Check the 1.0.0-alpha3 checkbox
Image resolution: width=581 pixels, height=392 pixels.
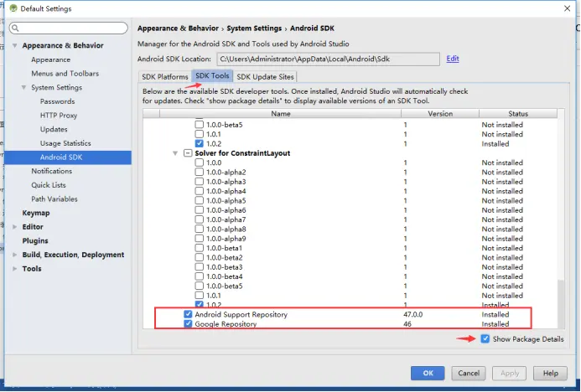pos(200,182)
